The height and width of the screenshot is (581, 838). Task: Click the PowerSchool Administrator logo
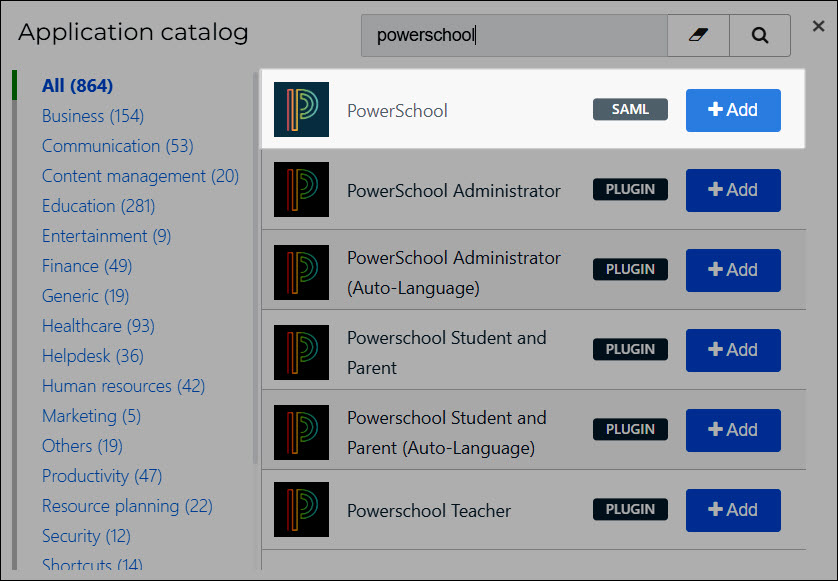point(301,190)
